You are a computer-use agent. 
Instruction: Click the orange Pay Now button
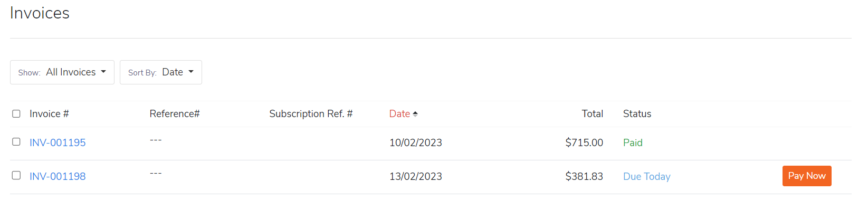coord(807,176)
